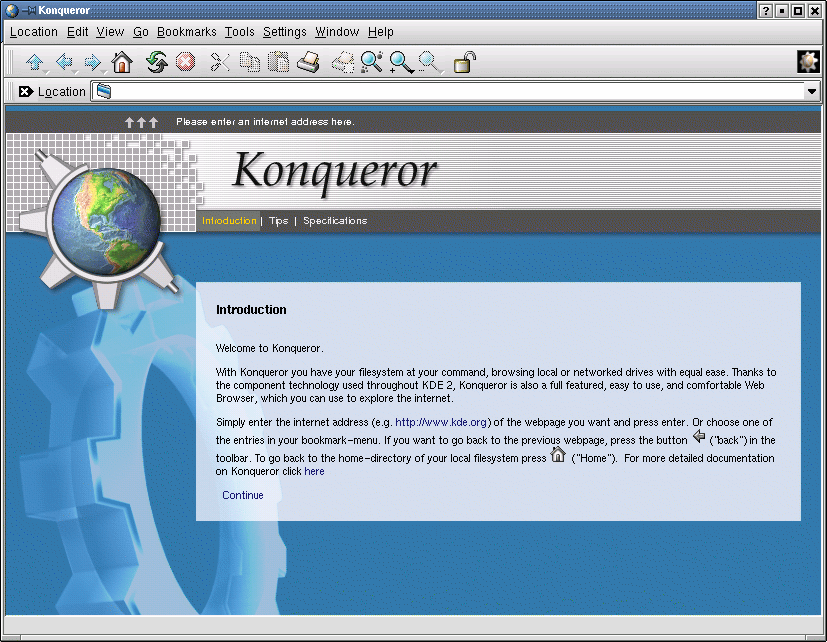Click the 'Welcome to Konqueror.' text
Viewport: 827px width, 642px height.
coord(270,348)
